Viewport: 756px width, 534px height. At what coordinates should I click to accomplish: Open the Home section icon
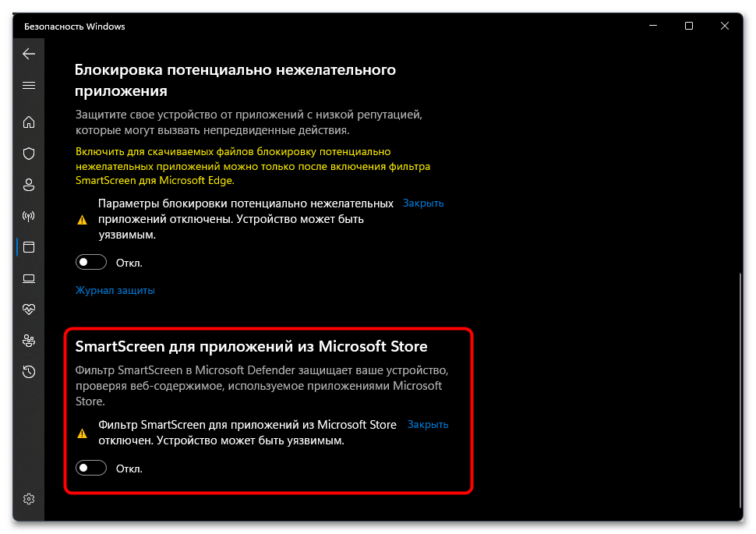(29, 122)
